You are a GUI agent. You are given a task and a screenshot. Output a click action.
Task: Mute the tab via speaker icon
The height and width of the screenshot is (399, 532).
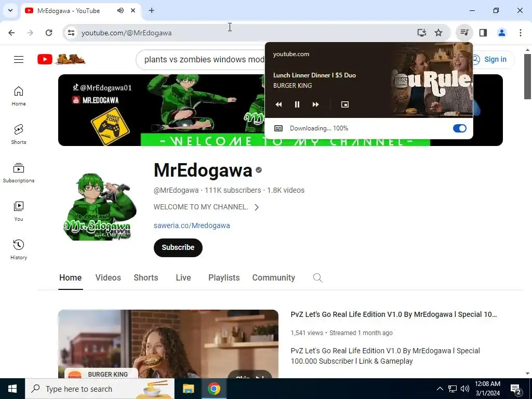tap(121, 10)
